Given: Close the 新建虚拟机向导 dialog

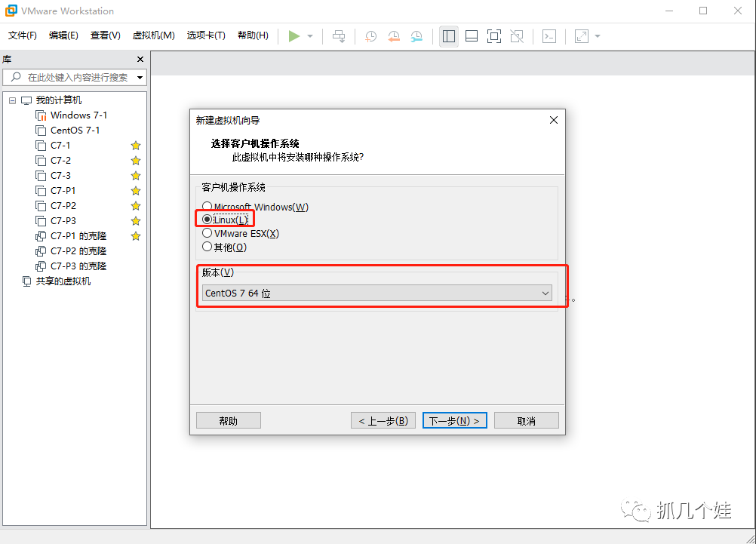Looking at the screenshot, I should pos(554,120).
